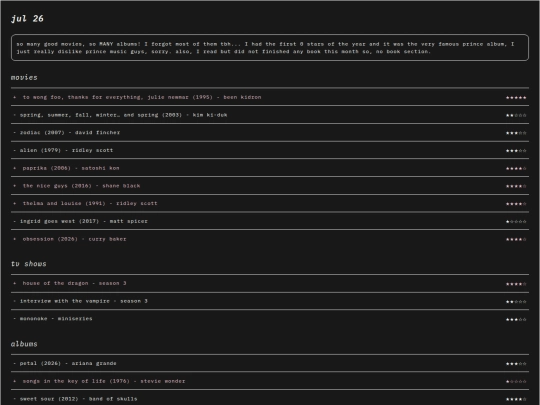Select 'alien (1979) - ridley scott' row text
540x405 pixels.
point(66,150)
